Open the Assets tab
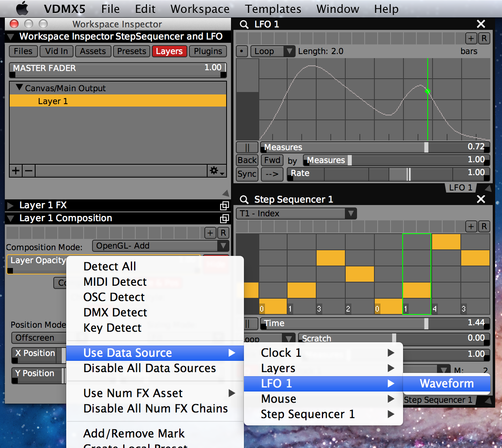Viewport: 502px width, 448px height. point(93,51)
